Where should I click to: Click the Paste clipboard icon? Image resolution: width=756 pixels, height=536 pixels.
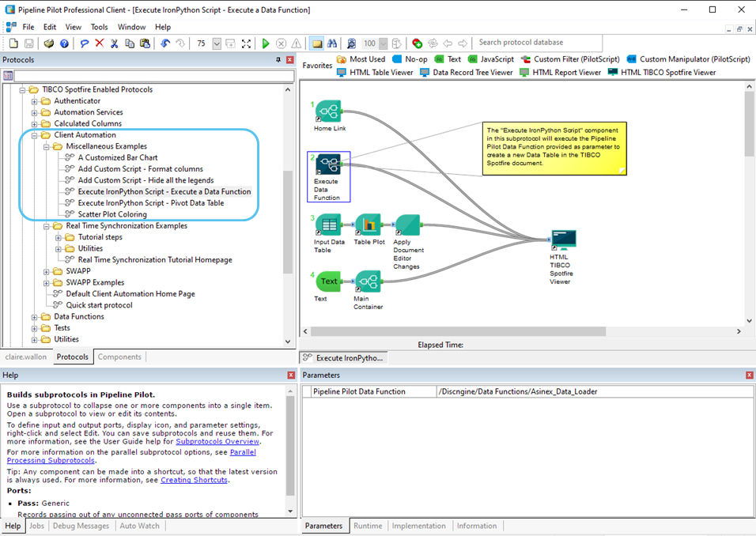145,43
